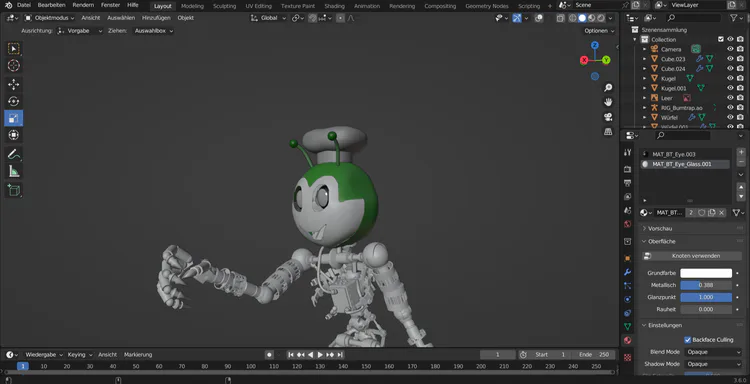Image resolution: width=750 pixels, height=384 pixels.
Task: Open Blend Mode Opaque dropdown
Action: click(x=713, y=352)
